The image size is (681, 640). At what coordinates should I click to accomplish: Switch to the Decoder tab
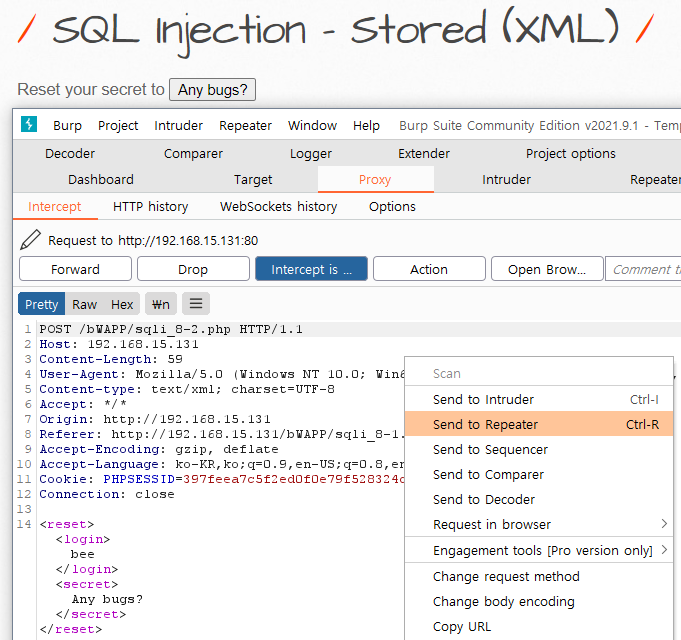(70, 153)
